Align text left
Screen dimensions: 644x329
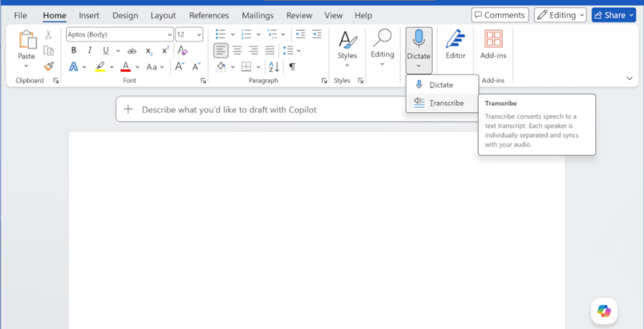coord(221,50)
